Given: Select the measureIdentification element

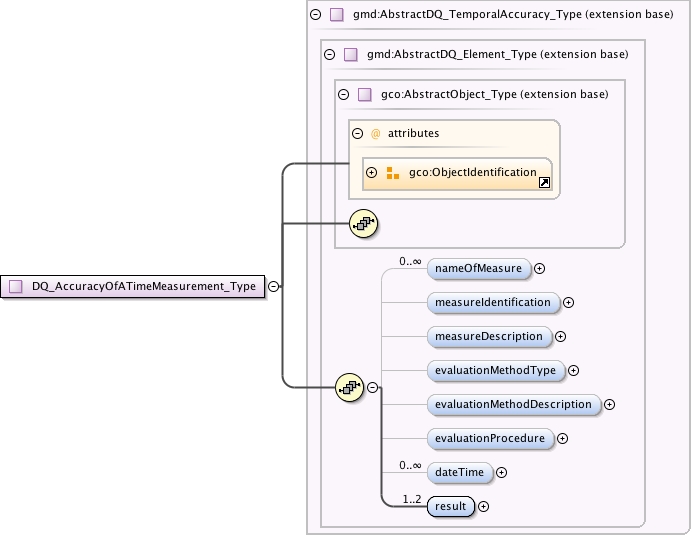Looking at the screenshot, I should click(x=493, y=303).
